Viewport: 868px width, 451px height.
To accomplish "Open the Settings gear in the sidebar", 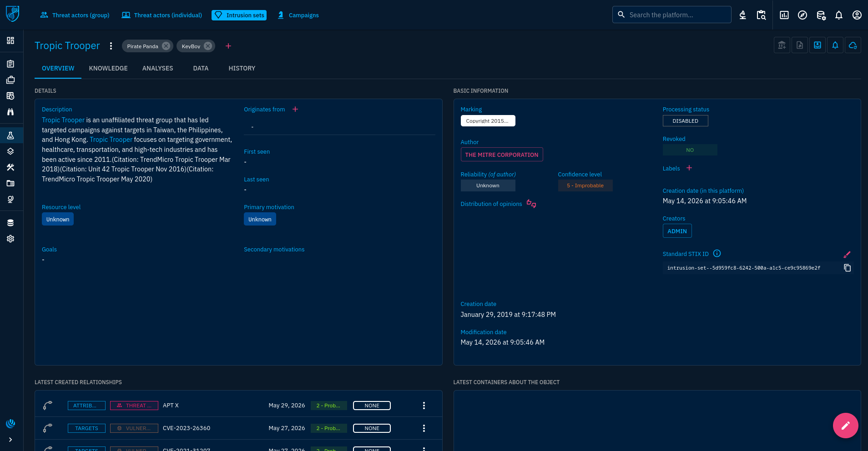I will pos(10,239).
